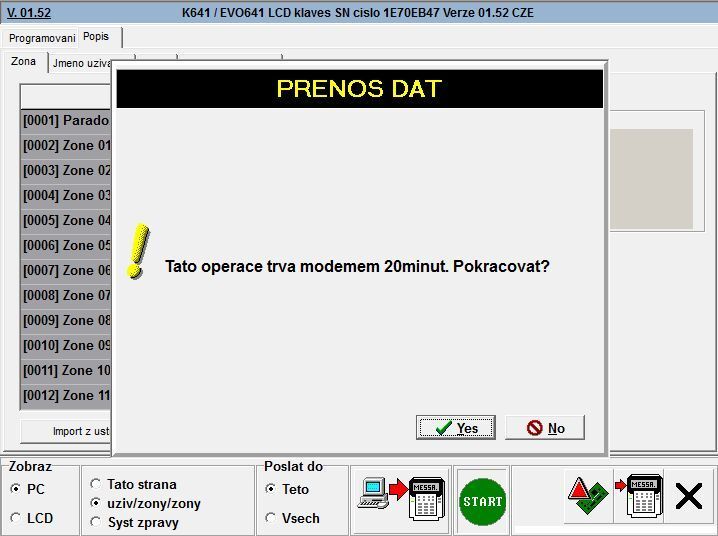Select uziv/zony/zony radio option
This screenshot has width=718, height=536.
pos(96,503)
